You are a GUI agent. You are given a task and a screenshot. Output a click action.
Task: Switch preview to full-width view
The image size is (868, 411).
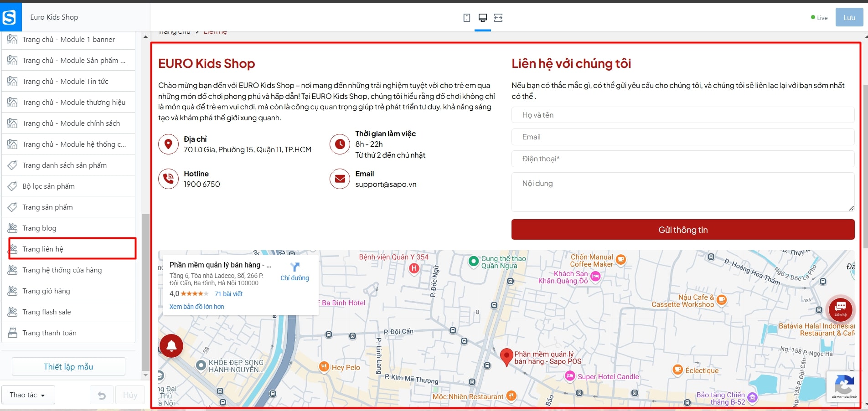click(498, 18)
